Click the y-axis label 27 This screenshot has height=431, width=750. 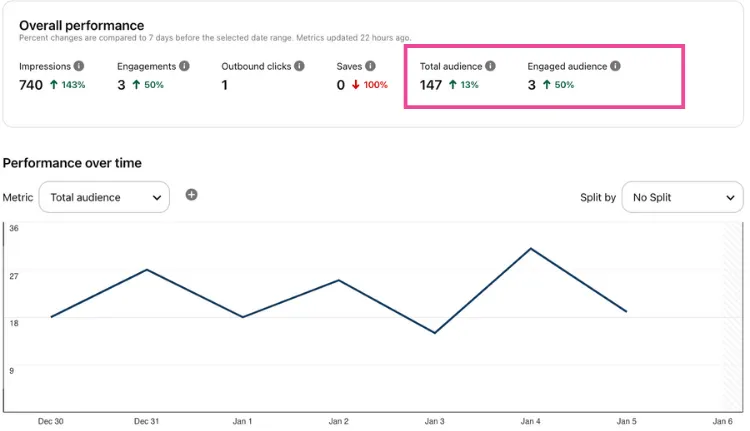tap(14, 276)
